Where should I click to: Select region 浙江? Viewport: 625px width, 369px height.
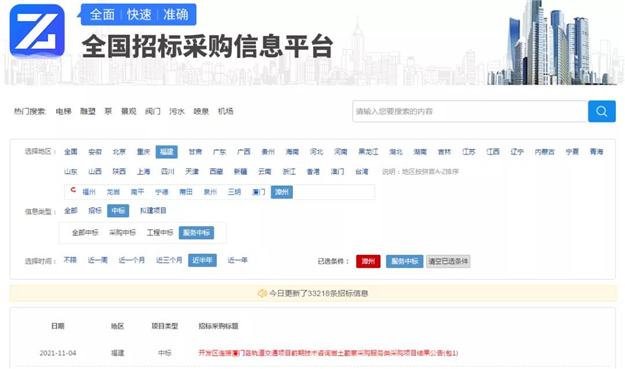[289, 172]
